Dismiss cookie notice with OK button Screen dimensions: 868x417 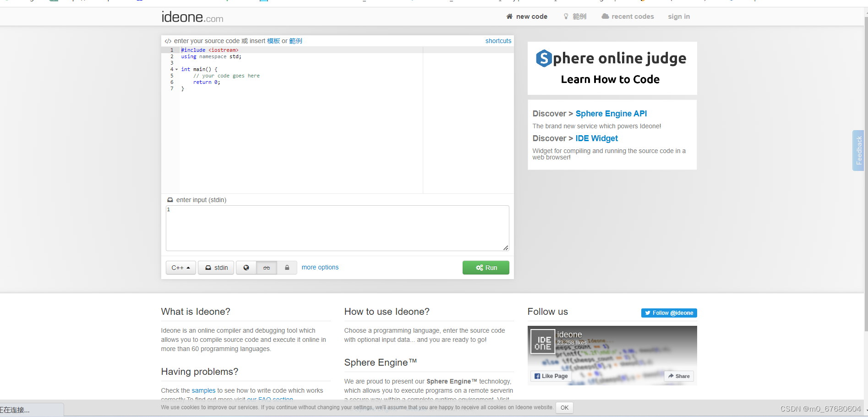[564, 407]
